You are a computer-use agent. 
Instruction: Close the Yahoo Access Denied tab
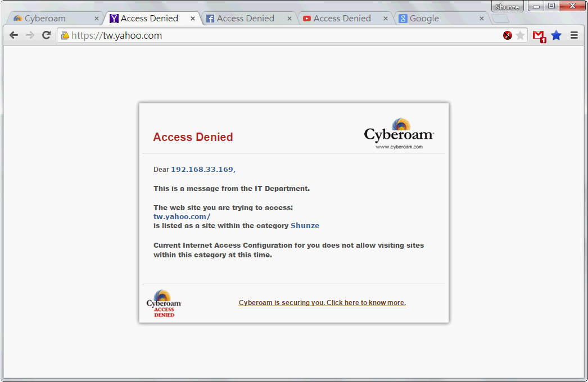click(193, 19)
